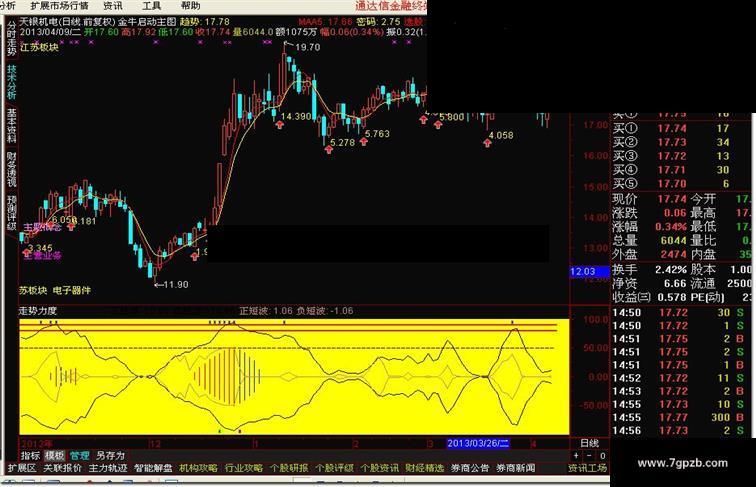Screen dimensions: 756x487
Task: Click the plus zoom button
Action: 576,455
